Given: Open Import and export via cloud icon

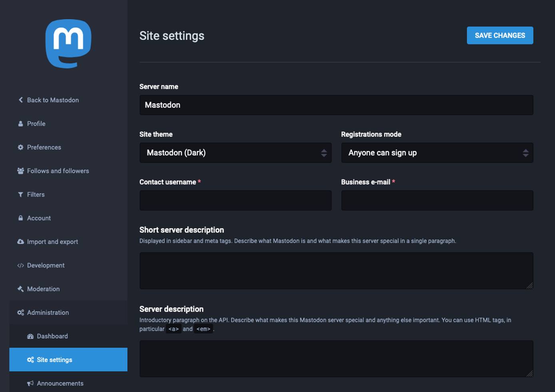Looking at the screenshot, I should pyautogui.click(x=20, y=241).
